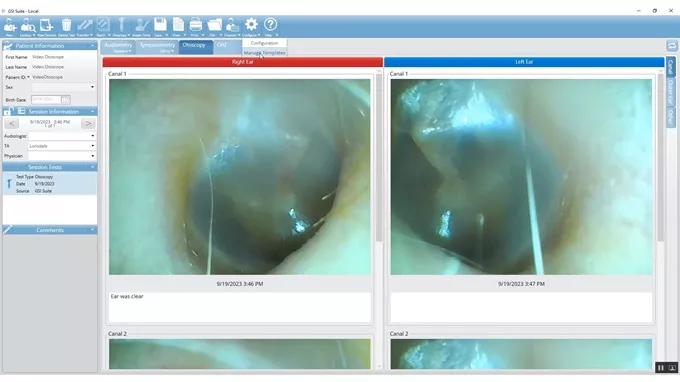Screen dimensions: 680x382
Task: Click the Assign Tests icon
Action: 141,25
